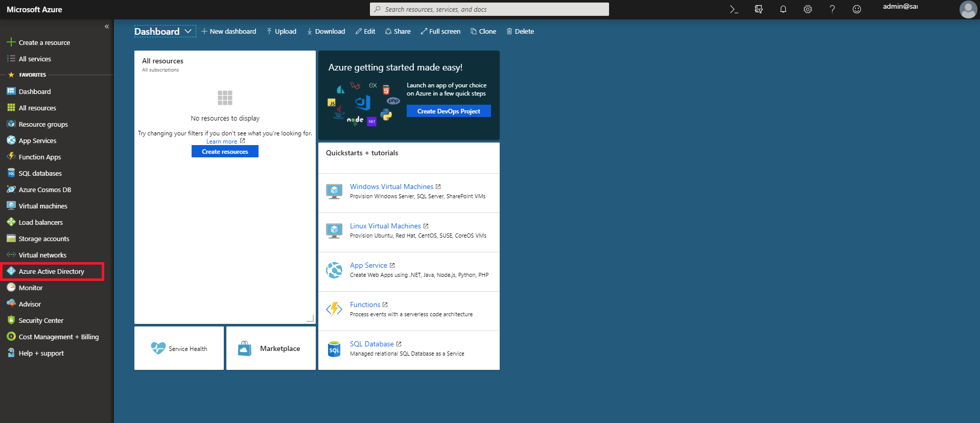This screenshot has height=423, width=980.
Task: Click Upload in the dashboard toolbar
Action: point(282,31)
